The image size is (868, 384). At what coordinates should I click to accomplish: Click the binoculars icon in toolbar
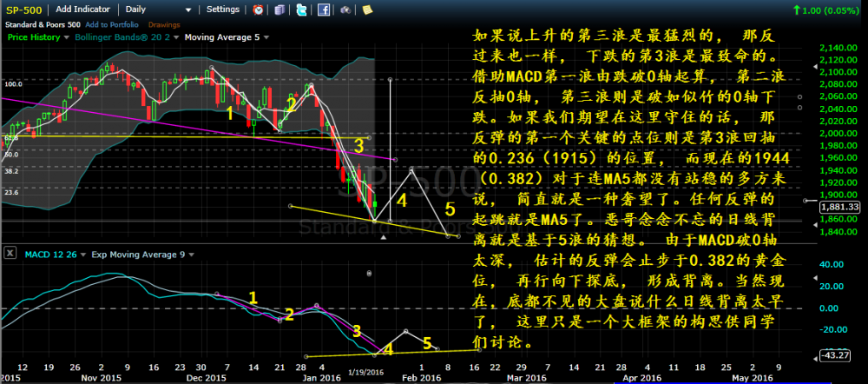point(345,10)
